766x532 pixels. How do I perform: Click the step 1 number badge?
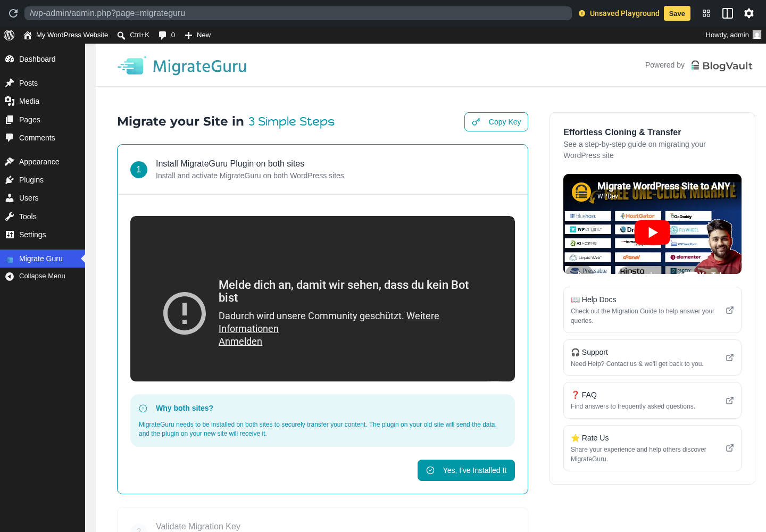(x=139, y=170)
